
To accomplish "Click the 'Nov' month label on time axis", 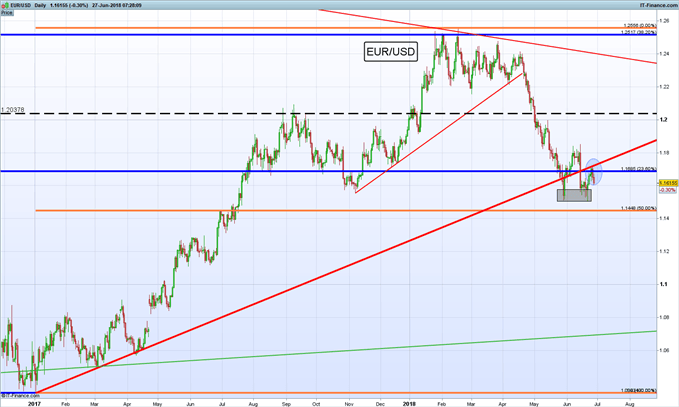I will coord(349,404).
